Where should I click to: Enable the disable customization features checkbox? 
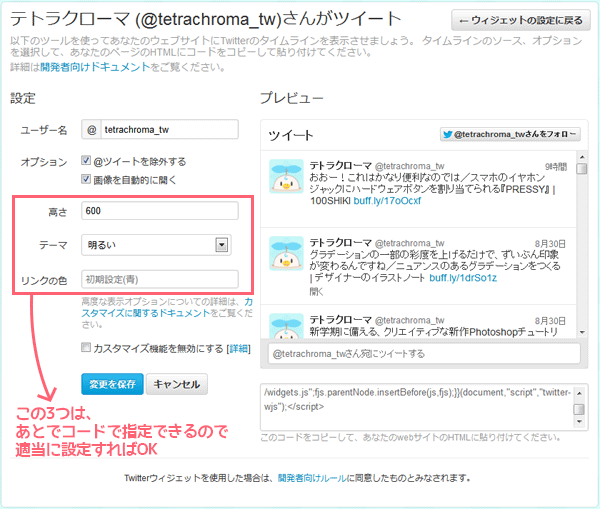86,347
